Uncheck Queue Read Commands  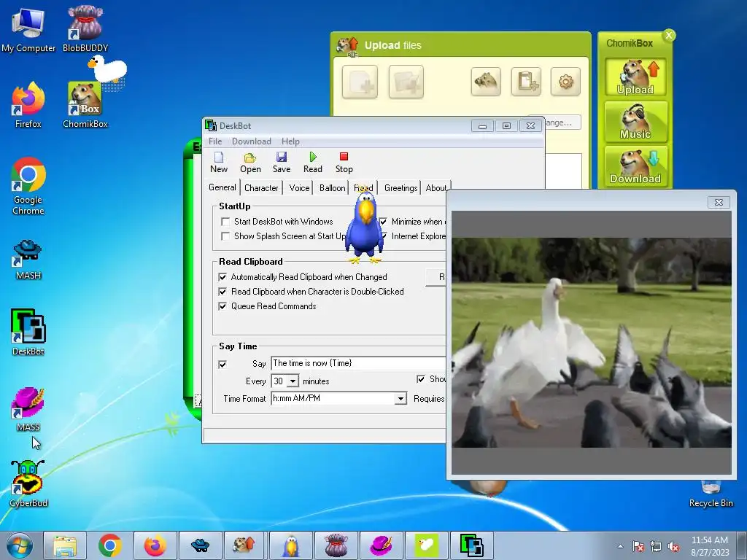coord(222,306)
